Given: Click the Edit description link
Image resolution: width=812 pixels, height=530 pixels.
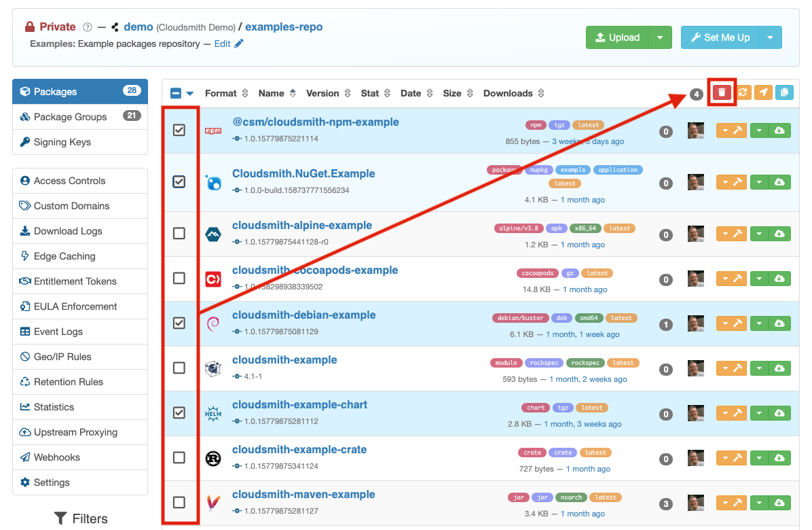Looking at the screenshot, I should coord(222,43).
